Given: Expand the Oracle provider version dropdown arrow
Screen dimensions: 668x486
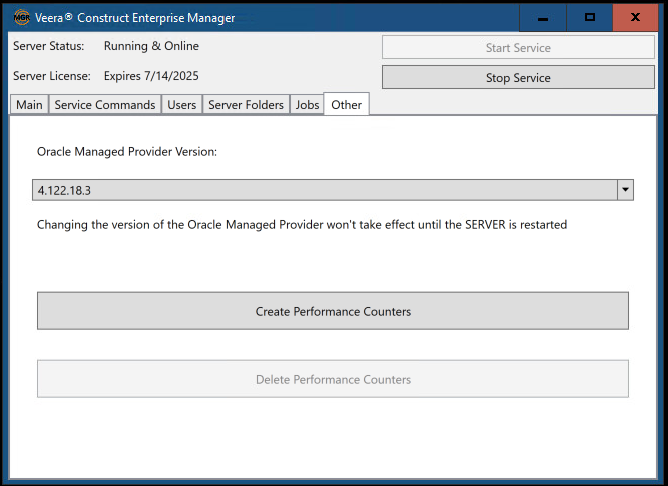Looking at the screenshot, I should tap(625, 190).
